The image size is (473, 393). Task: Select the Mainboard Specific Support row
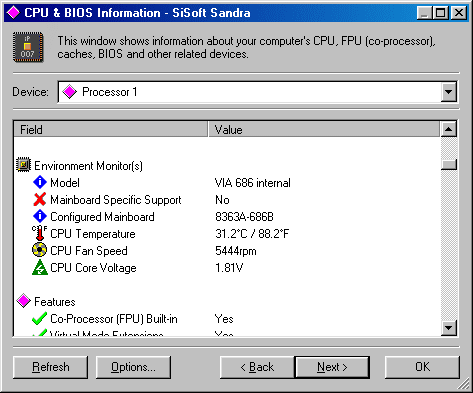point(227,200)
